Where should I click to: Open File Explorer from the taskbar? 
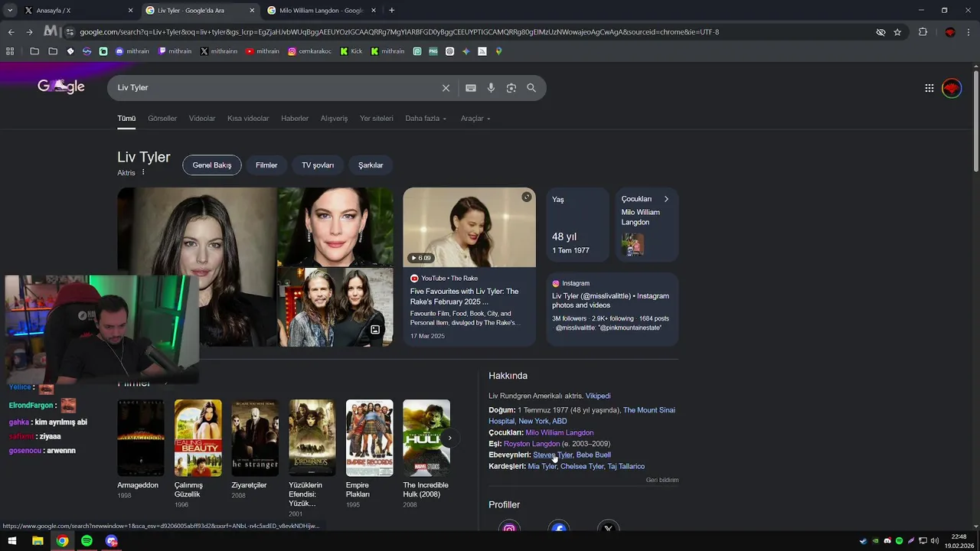point(38,541)
